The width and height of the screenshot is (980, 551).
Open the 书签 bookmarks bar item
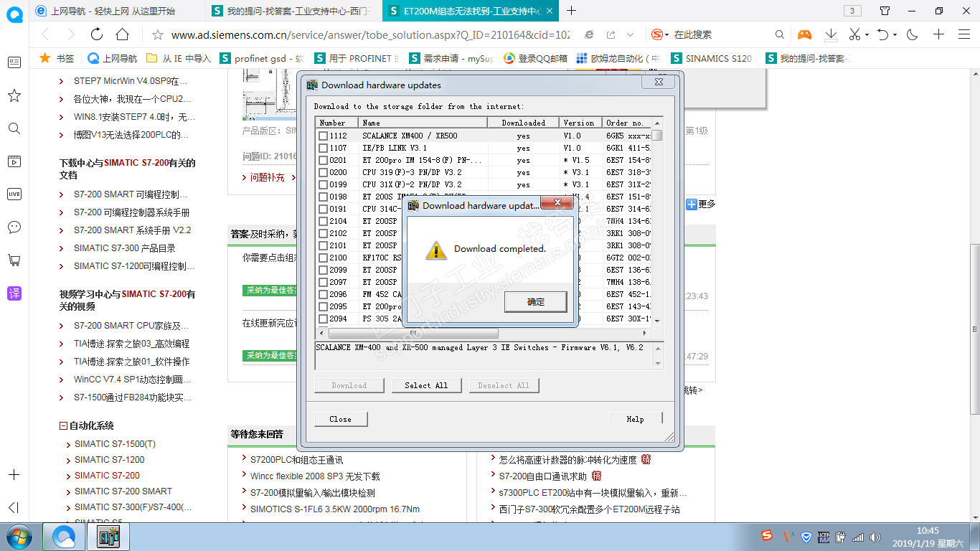click(58, 59)
